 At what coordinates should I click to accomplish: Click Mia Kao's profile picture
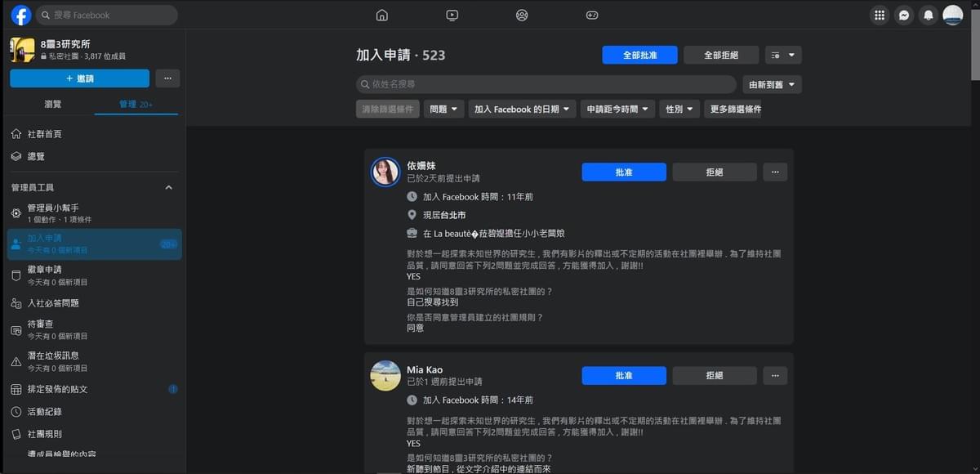385,375
